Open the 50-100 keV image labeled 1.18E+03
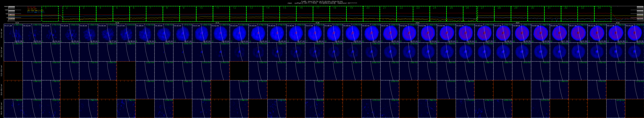The height and width of the screenshot is (118, 644). pos(13,108)
